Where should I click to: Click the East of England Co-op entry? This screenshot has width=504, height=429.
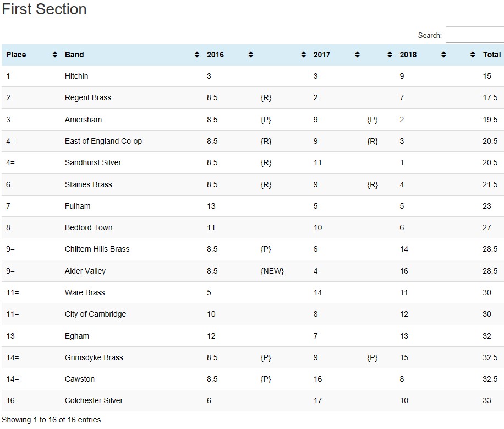103,141
